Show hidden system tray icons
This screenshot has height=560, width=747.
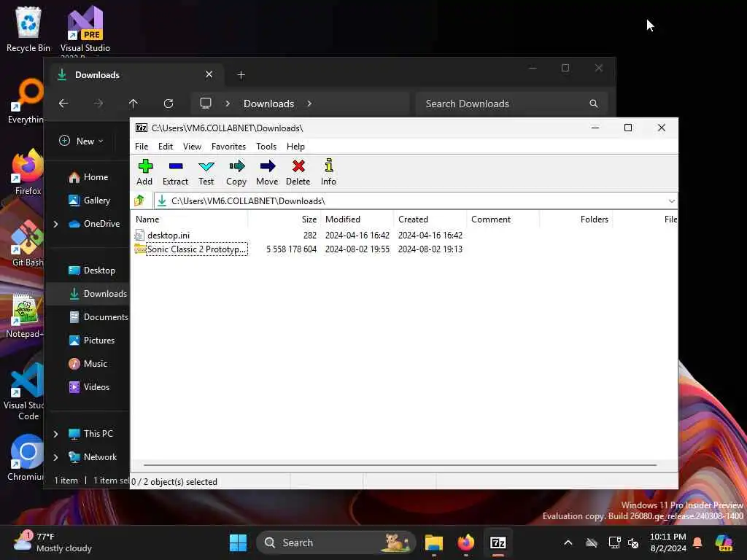(x=568, y=542)
